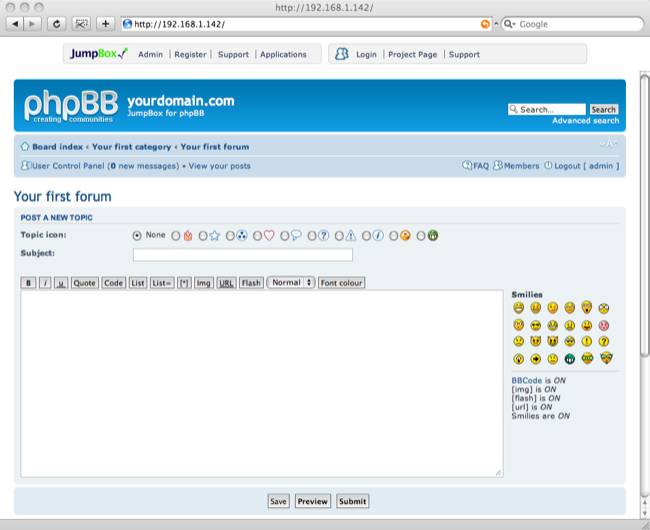Click the add bookmark plus button
650x530 pixels.
(x=105, y=24)
